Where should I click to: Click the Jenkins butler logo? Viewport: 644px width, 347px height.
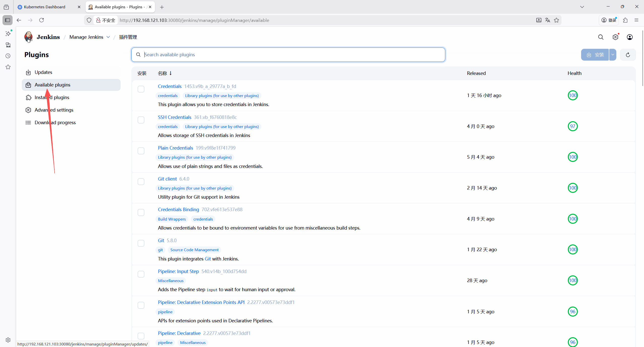click(28, 37)
